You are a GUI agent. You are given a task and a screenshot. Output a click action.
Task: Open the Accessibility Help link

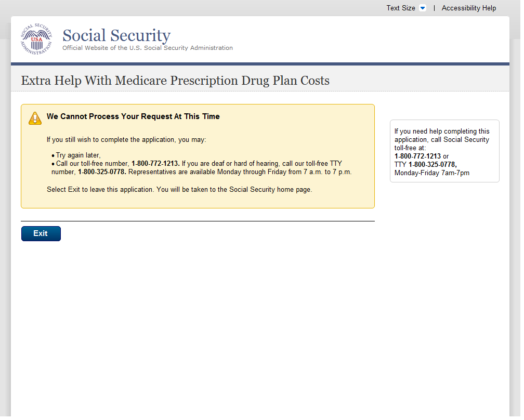(x=468, y=8)
